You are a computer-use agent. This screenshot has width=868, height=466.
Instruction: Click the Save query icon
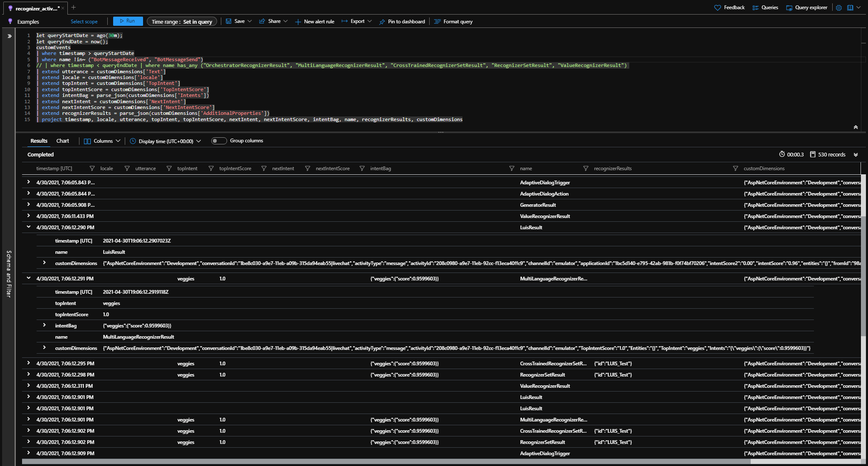coord(228,21)
